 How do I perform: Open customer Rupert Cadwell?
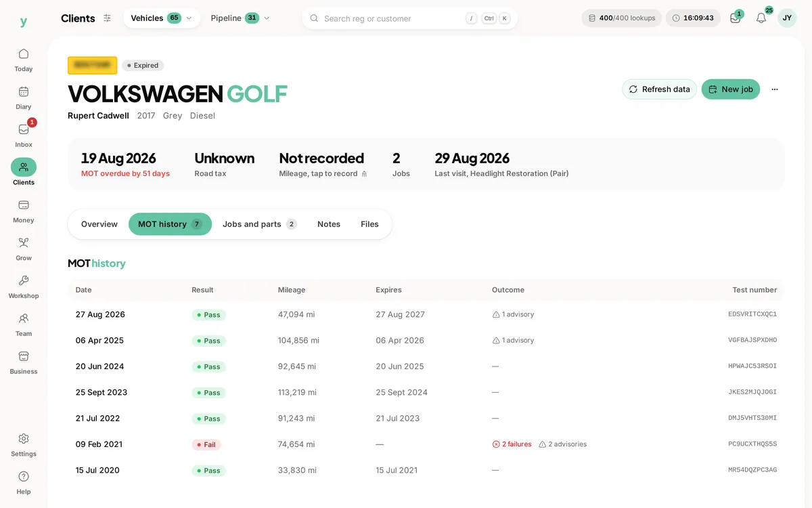(x=98, y=116)
